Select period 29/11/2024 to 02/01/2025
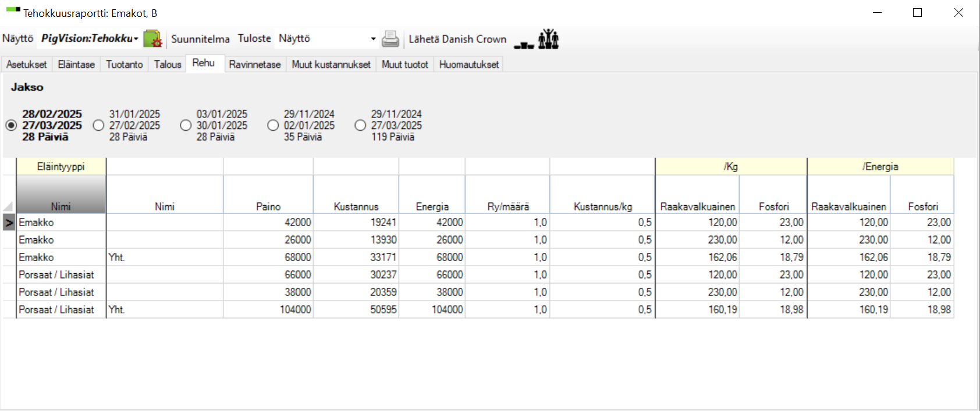The image size is (980, 411). click(273, 125)
